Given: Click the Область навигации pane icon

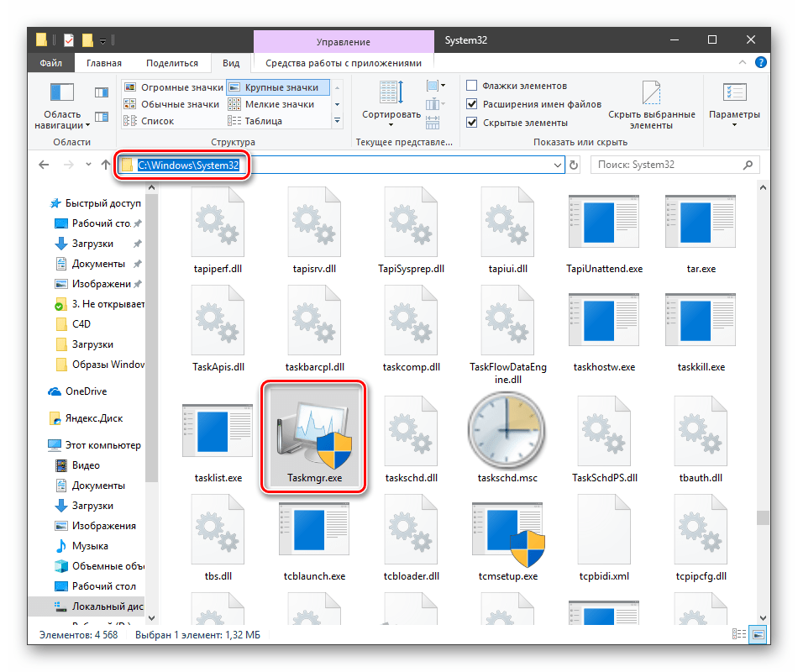Looking at the screenshot, I should click(x=63, y=94).
